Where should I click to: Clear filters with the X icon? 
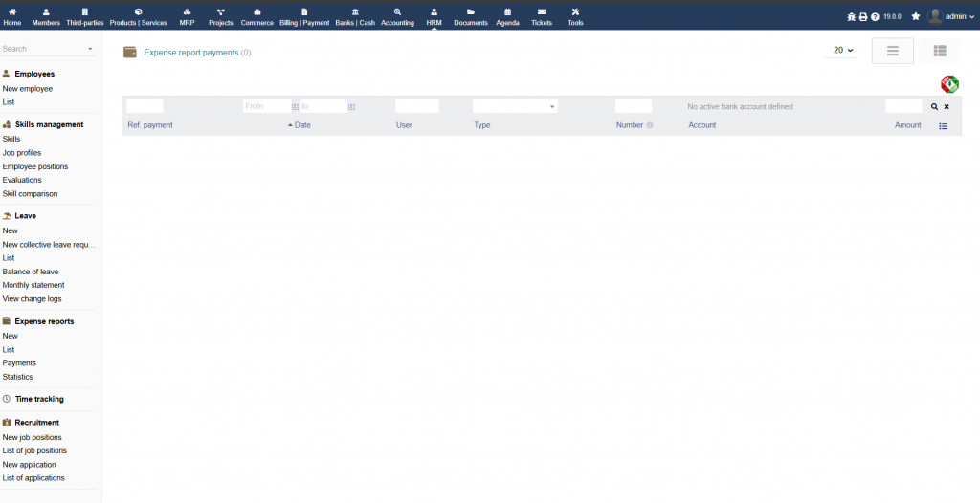tap(947, 107)
